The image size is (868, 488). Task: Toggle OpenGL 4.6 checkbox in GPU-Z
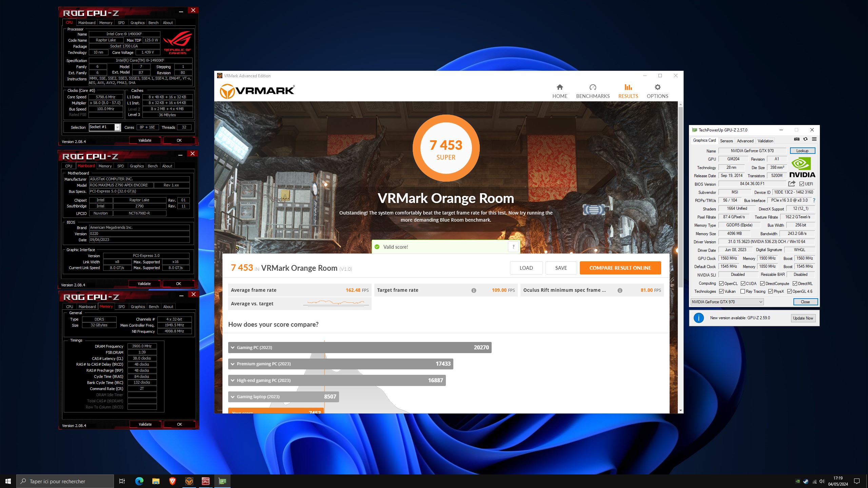pyautogui.click(x=789, y=291)
